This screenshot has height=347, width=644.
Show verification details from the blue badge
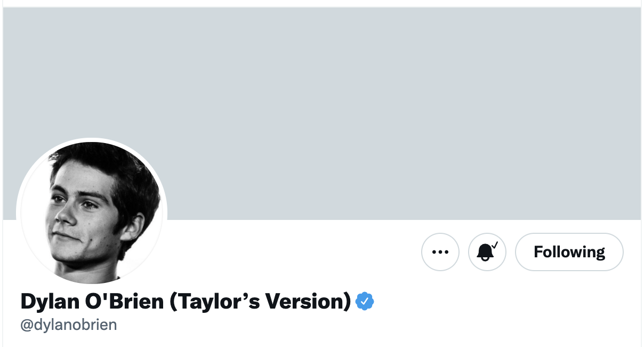(x=365, y=302)
